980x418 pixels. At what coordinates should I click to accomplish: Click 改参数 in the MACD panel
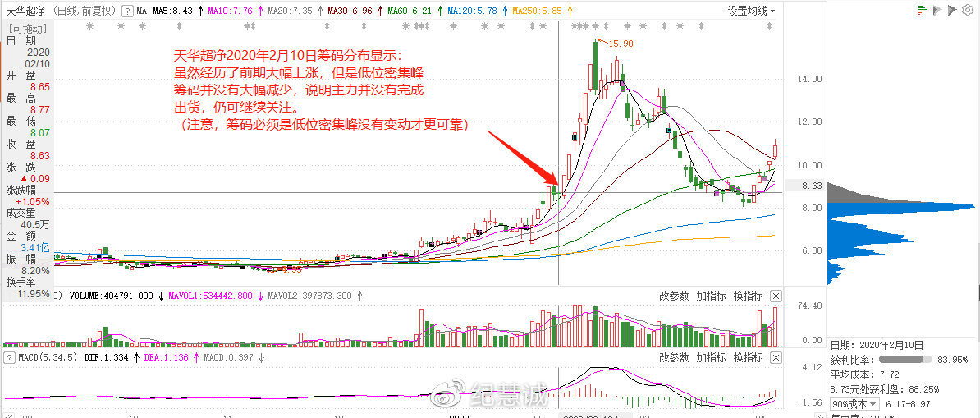[674, 357]
